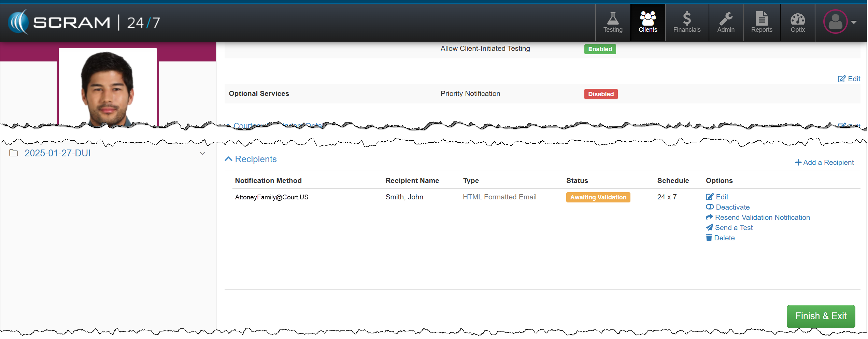
Task: Click Add a Recipient link
Action: (x=824, y=163)
